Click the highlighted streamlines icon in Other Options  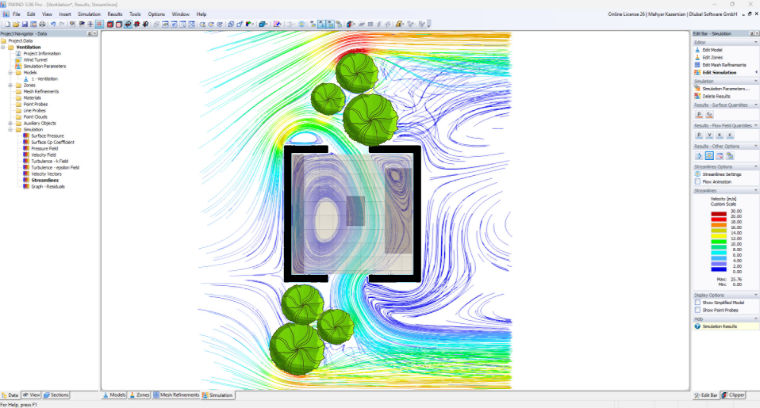[709, 156]
